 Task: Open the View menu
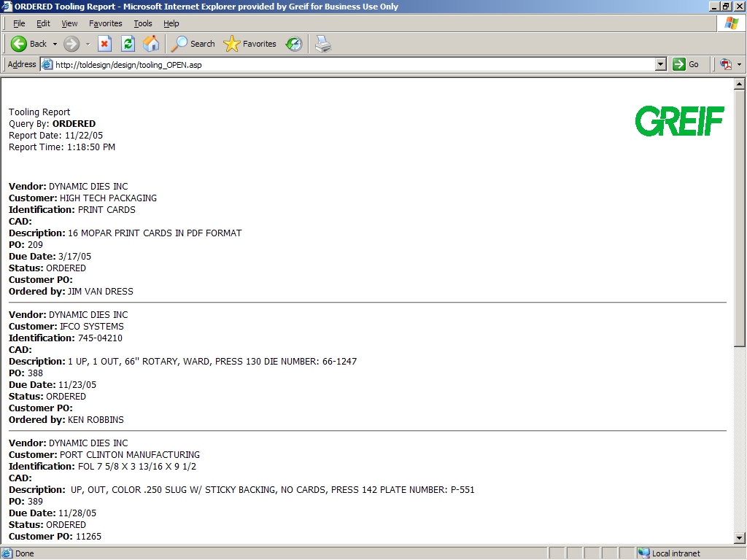tap(69, 23)
